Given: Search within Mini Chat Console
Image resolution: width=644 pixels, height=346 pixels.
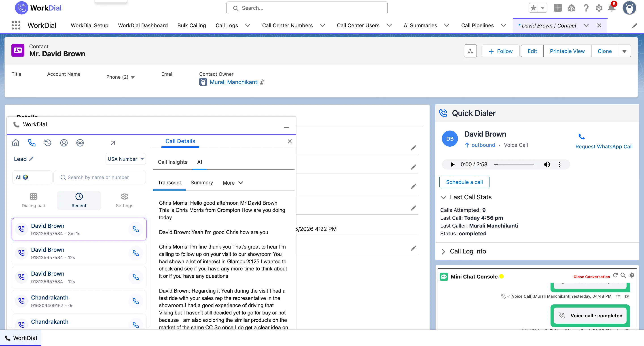Looking at the screenshot, I should (x=623, y=275).
